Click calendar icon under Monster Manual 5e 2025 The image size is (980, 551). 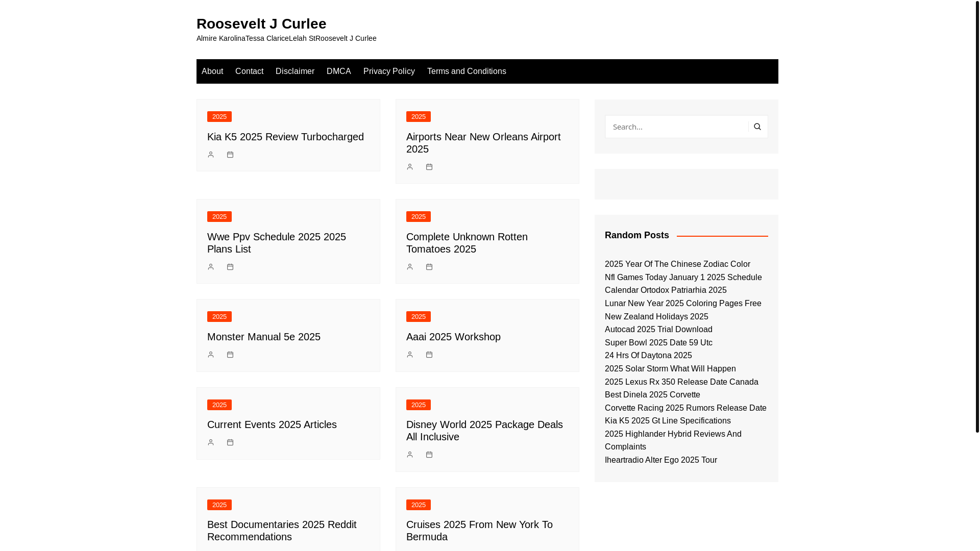pyautogui.click(x=230, y=355)
